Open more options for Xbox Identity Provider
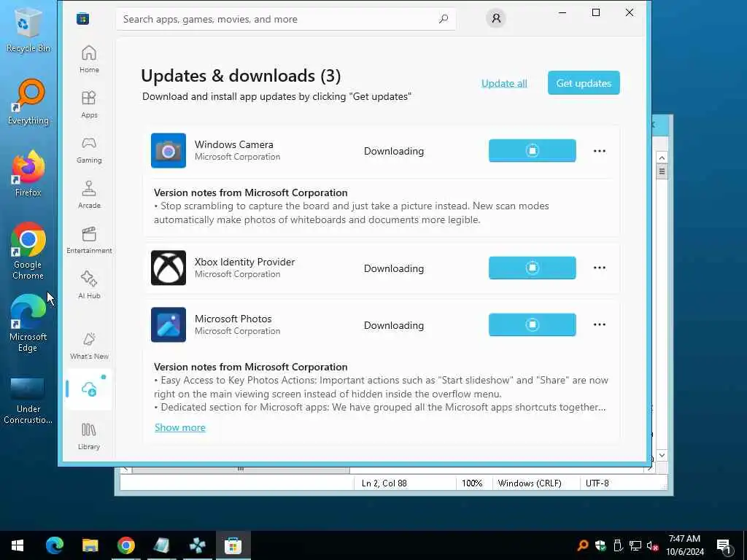Screen dimensions: 747x560 click(600, 268)
